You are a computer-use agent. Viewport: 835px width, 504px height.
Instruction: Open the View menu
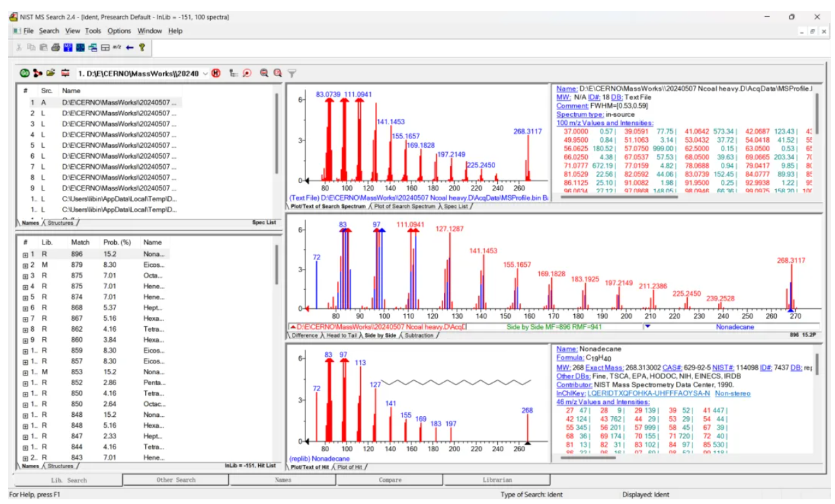tap(72, 31)
